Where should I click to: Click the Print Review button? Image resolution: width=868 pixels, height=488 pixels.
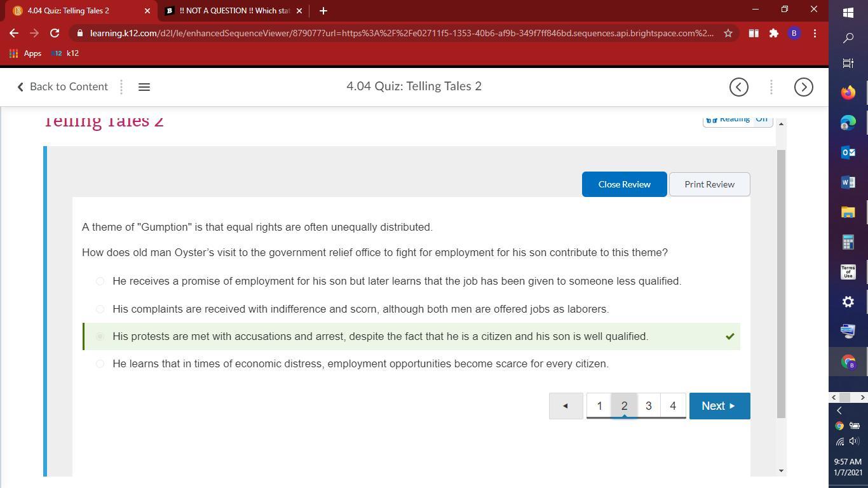[x=709, y=184]
